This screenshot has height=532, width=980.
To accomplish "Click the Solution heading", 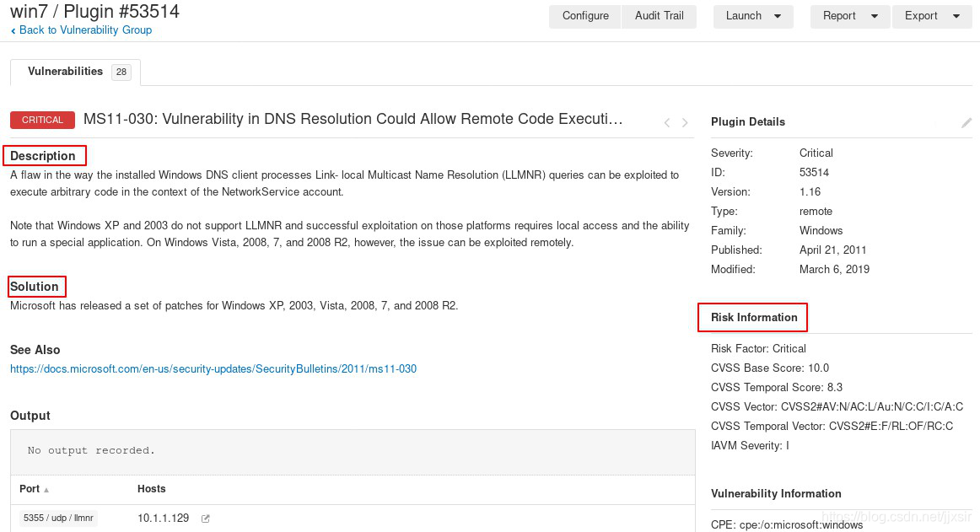I will 35,287.
